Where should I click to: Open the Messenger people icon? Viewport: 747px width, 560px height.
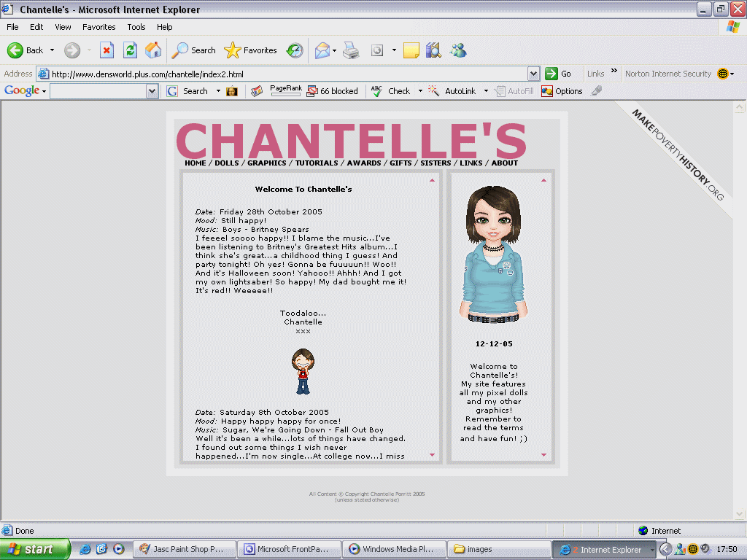(458, 50)
